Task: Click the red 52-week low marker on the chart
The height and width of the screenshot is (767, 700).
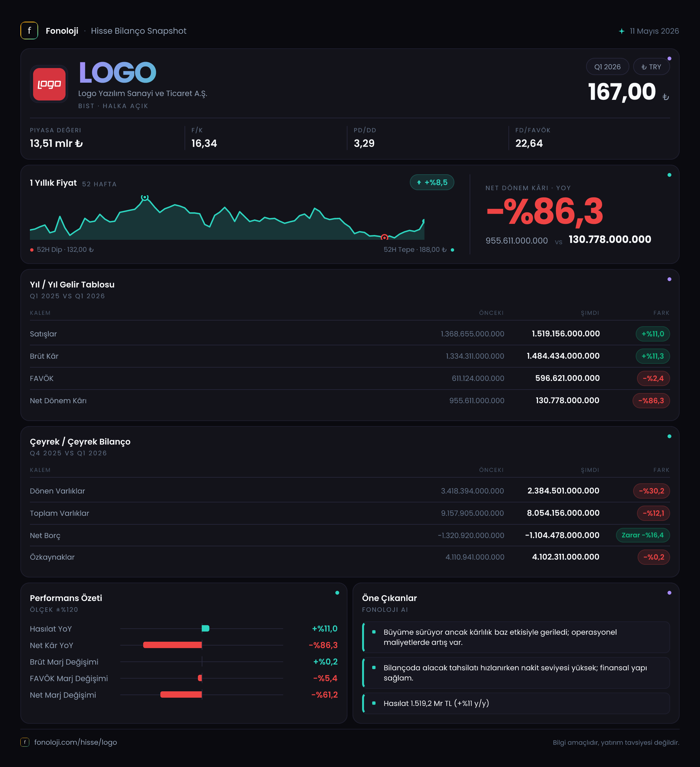Action: point(384,238)
